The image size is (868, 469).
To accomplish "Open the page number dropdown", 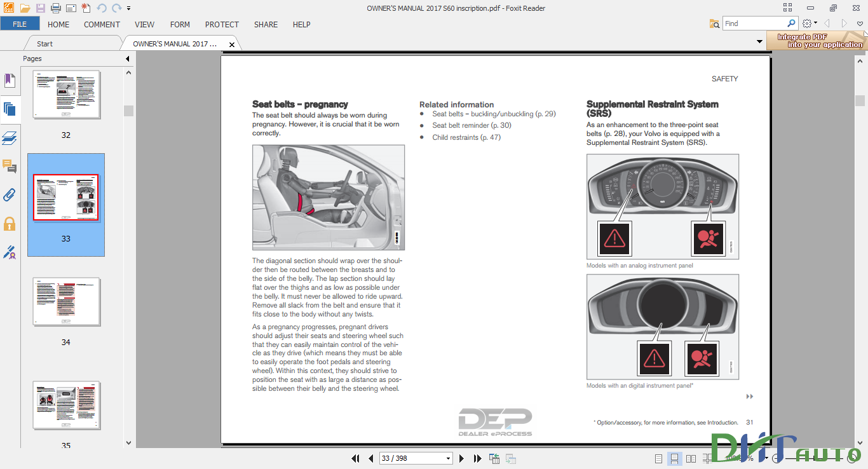I will (448, 458).
